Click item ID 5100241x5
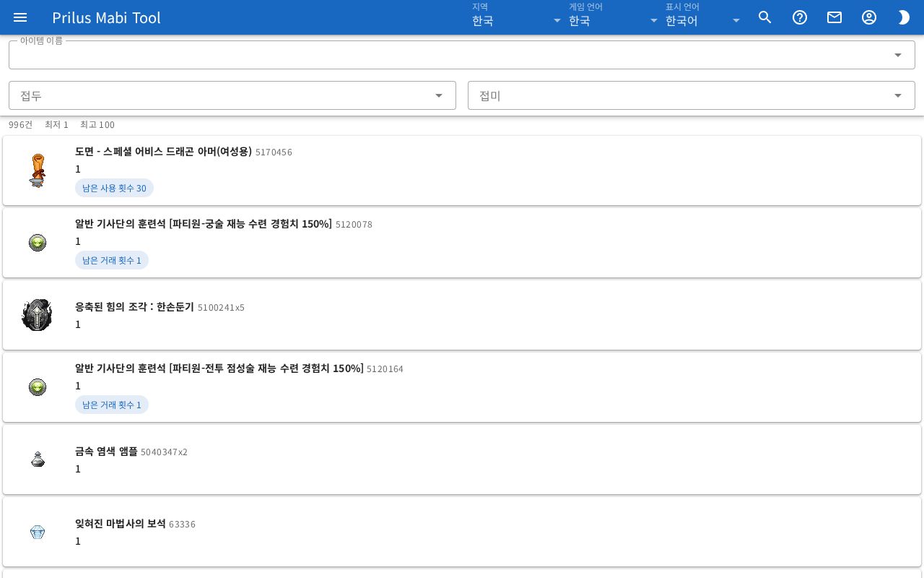 pyautogui.click(x=221, y=308)
